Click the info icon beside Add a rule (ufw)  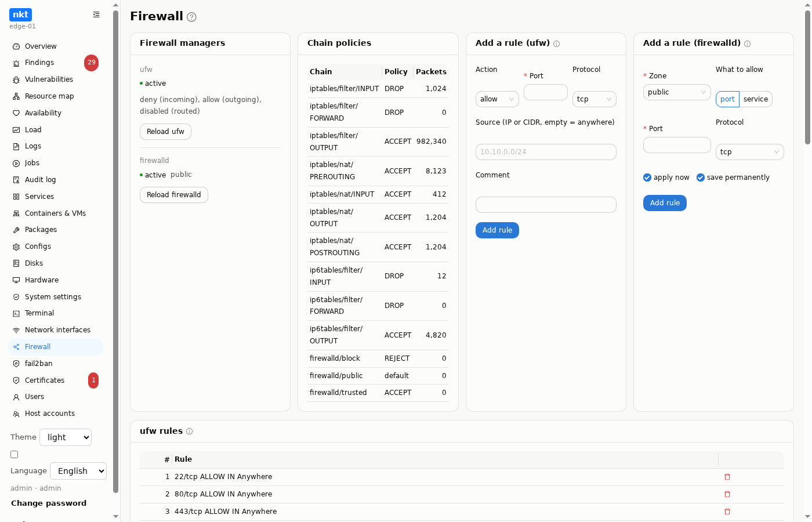point(557,44)
